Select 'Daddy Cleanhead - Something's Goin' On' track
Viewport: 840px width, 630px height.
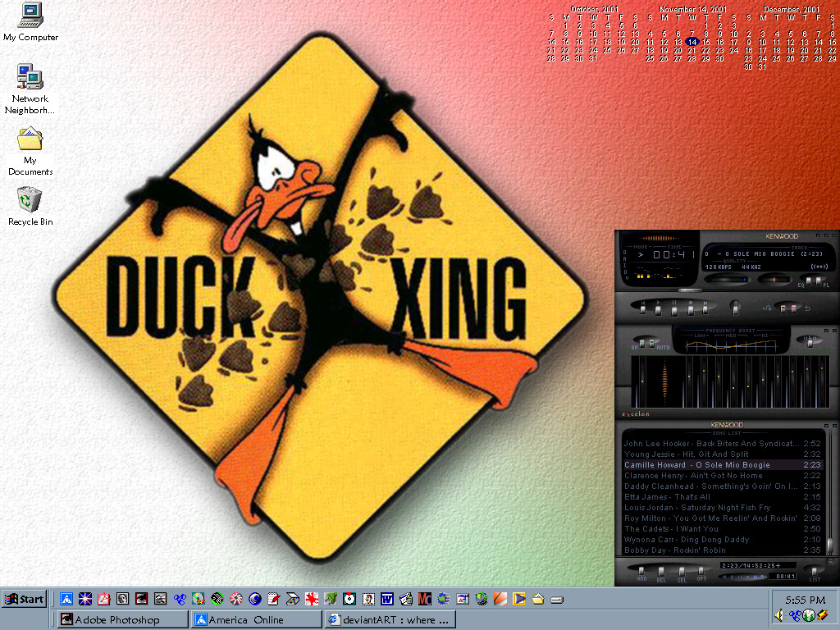pos(722,486)
